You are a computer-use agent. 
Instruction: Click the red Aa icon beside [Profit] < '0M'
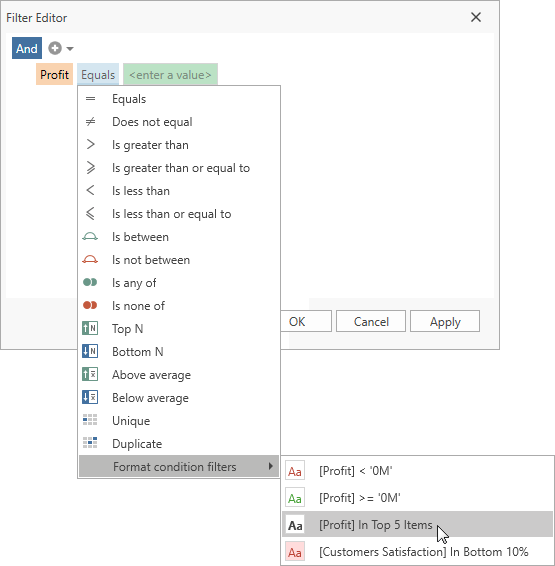point(295,471)
